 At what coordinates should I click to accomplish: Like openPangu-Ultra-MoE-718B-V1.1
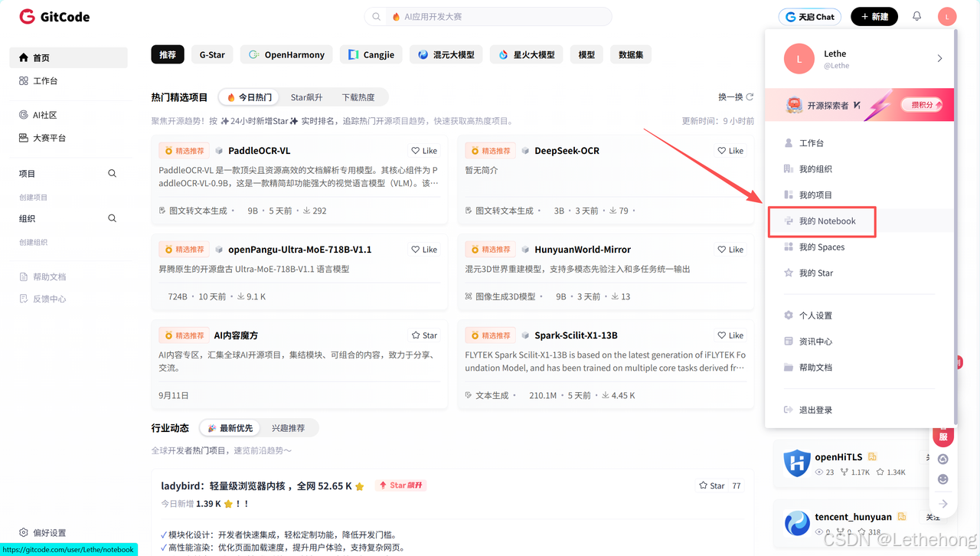point(424,250)
